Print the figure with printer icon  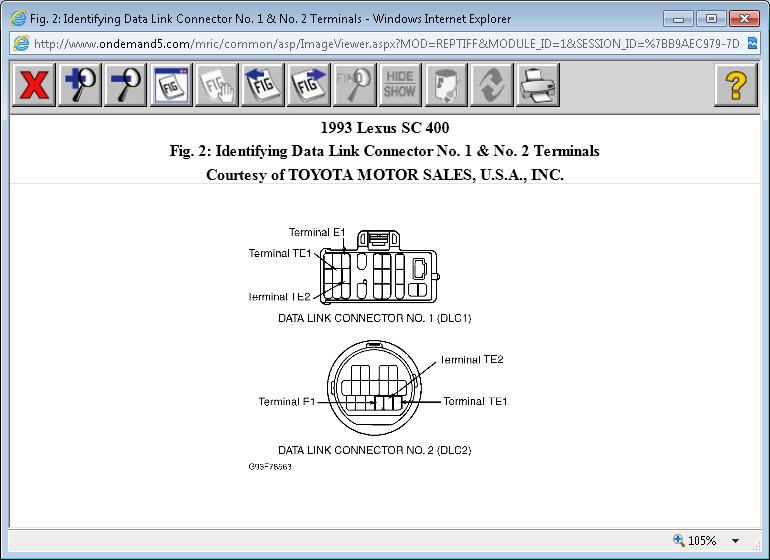tap(537, 85)
